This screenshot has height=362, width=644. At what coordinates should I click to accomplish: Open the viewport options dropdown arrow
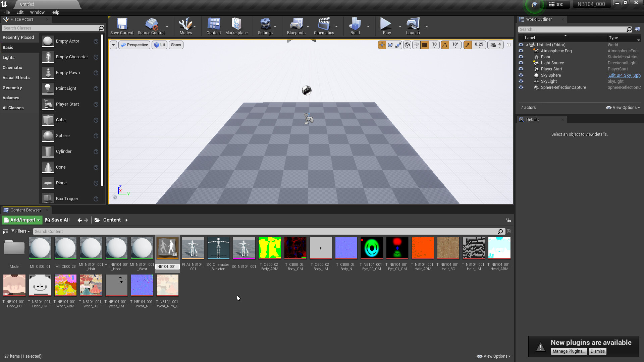[113, 45]
